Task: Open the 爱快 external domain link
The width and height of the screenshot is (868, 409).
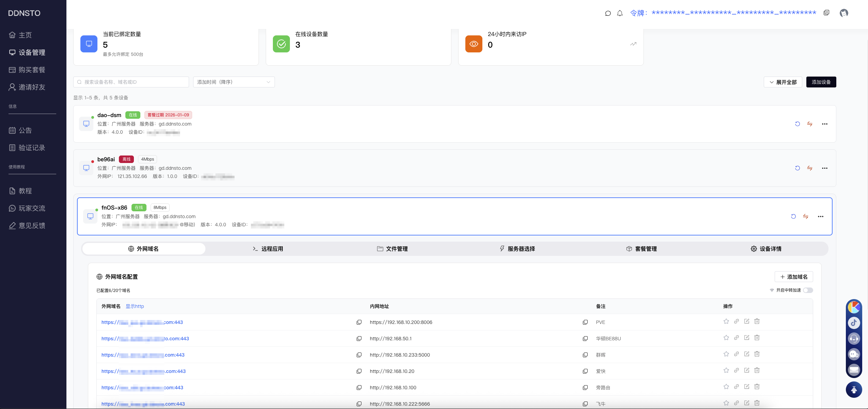Action: pyautogui.click(x=143, y=371)
